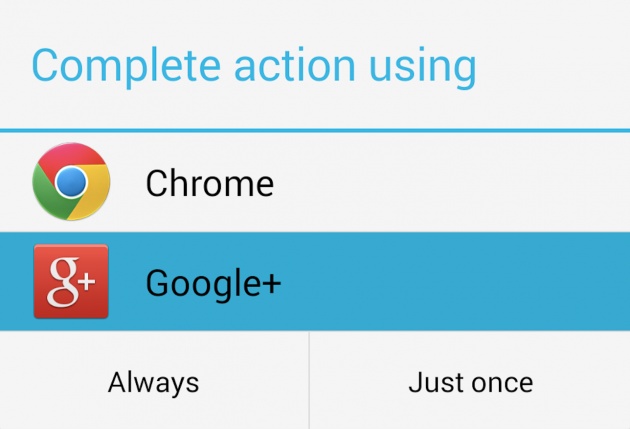
Task: Click the word "using" in the header
Action: click(x=422, y=68)
